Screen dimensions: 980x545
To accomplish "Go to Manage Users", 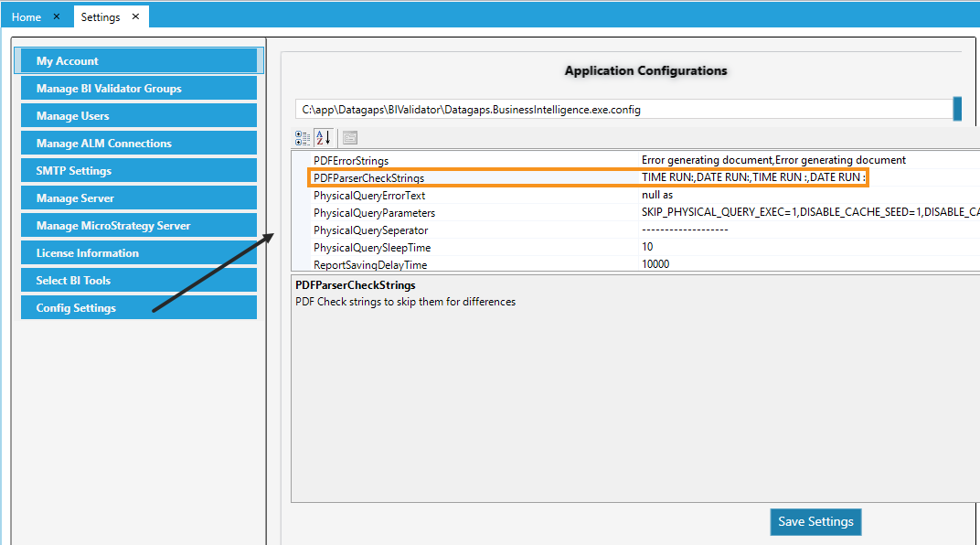I will click(x=139, y=115).
